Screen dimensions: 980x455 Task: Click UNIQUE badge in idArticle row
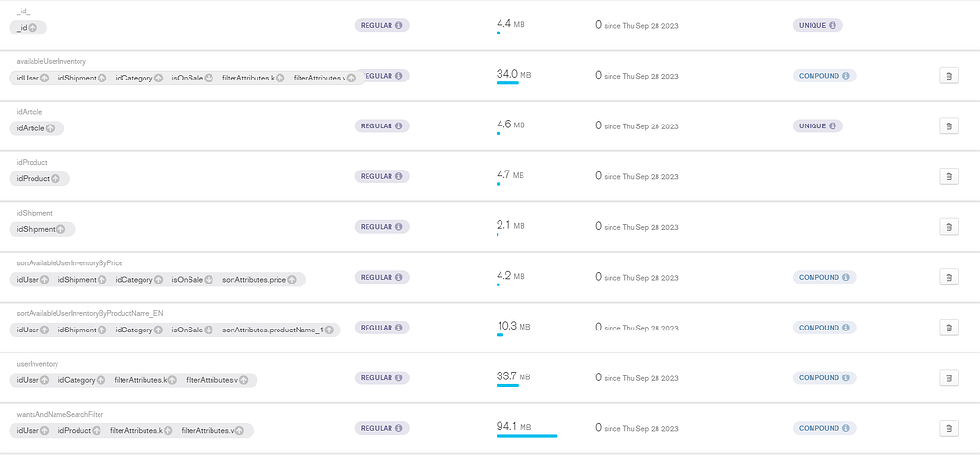[x=817, y=125]
